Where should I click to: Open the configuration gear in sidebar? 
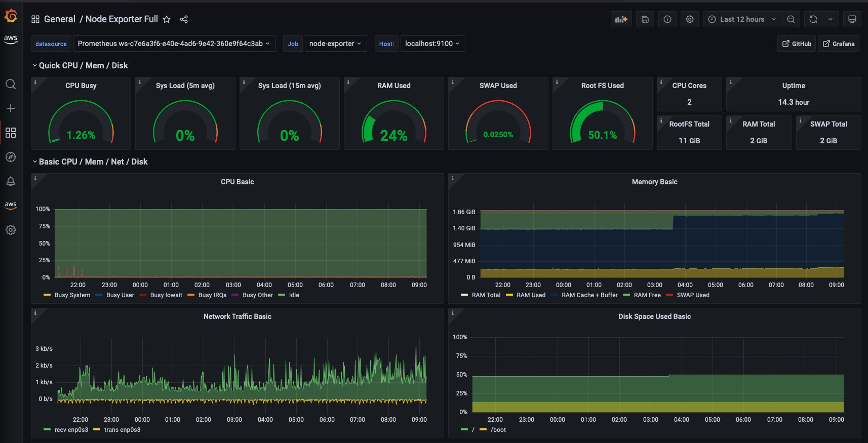[11, 230]
